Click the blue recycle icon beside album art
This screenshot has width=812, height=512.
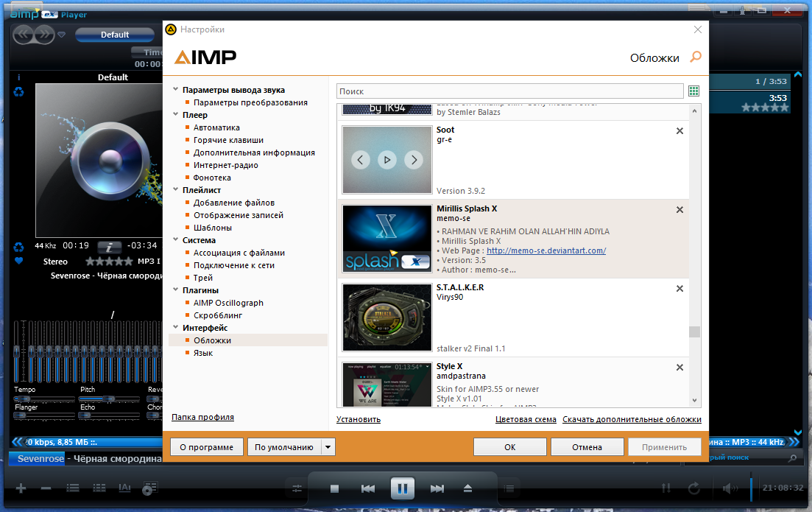coord(18,92)
